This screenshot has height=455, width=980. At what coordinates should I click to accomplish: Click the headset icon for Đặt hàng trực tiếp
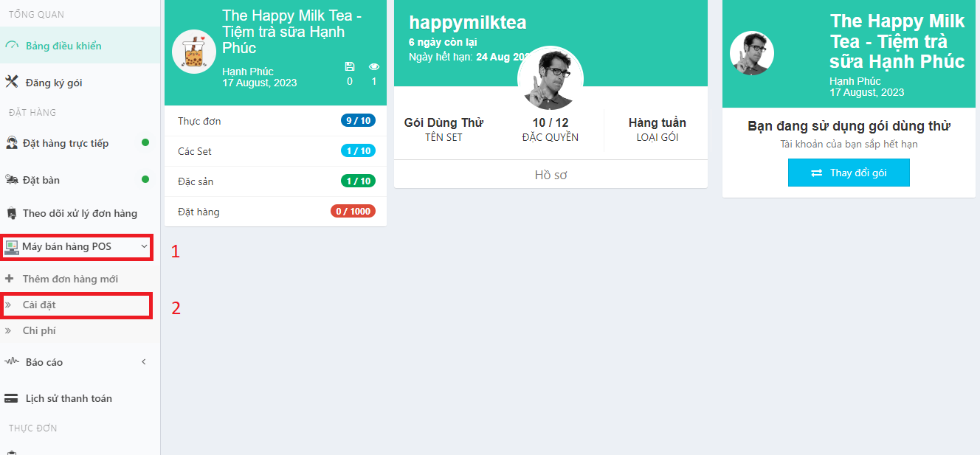12,143
